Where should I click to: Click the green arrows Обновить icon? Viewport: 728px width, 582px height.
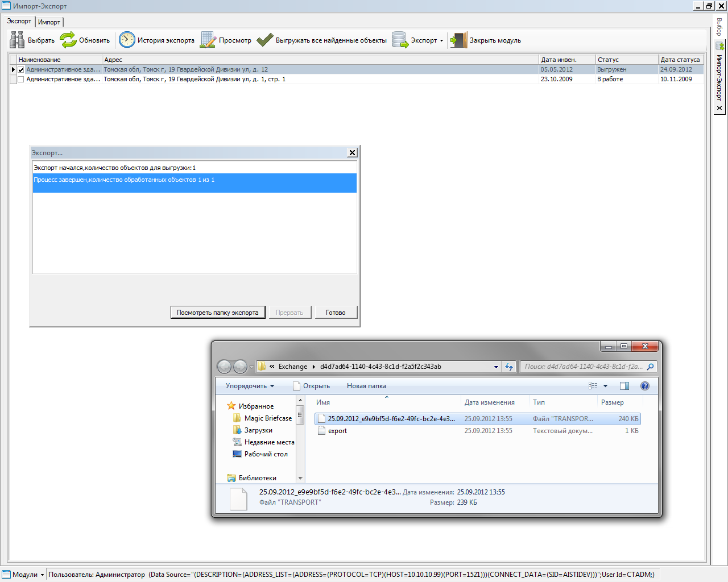coord(68,40)
